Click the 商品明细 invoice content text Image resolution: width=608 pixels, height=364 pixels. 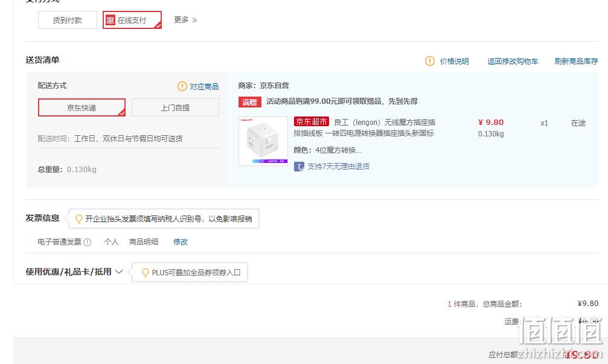pyautogui.click(x=144, y=242)
